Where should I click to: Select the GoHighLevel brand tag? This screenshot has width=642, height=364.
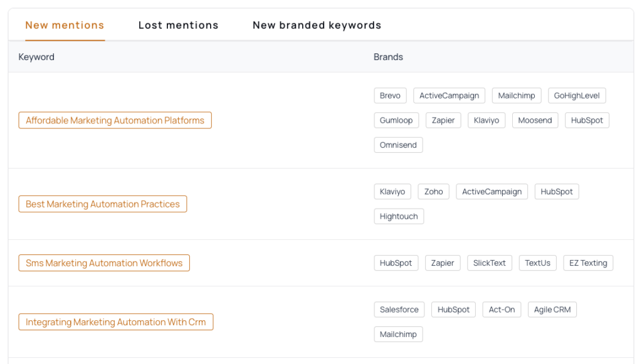pyautogui.click(x=577, y=96)
